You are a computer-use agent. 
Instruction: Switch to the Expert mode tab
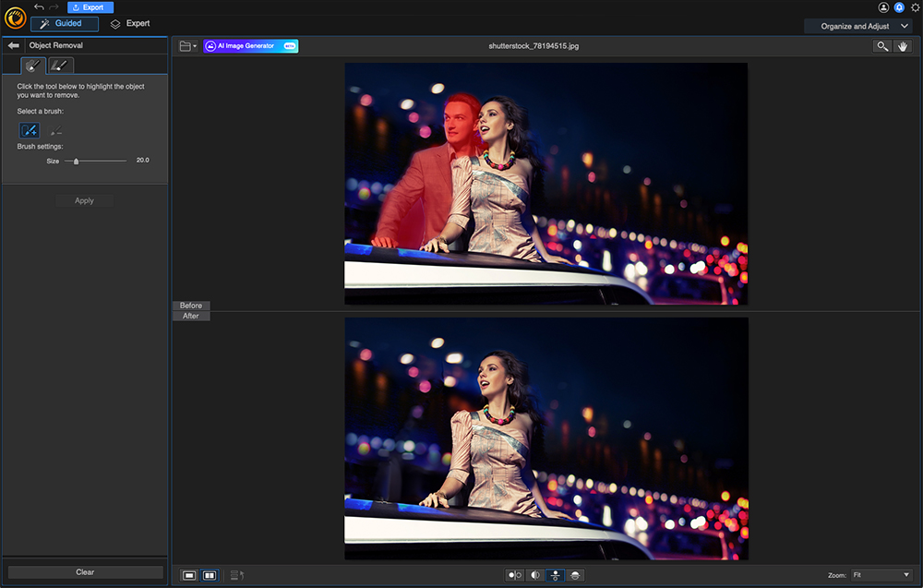(130, 24)
